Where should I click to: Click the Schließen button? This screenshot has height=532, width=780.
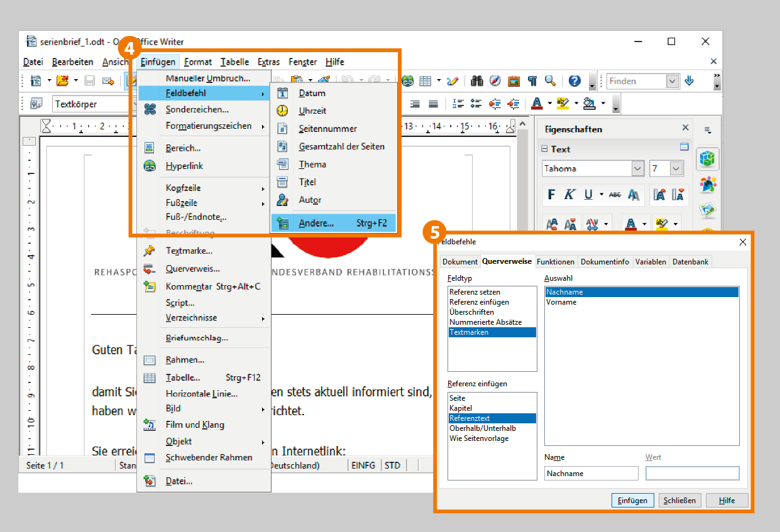(x=679, y=501)
